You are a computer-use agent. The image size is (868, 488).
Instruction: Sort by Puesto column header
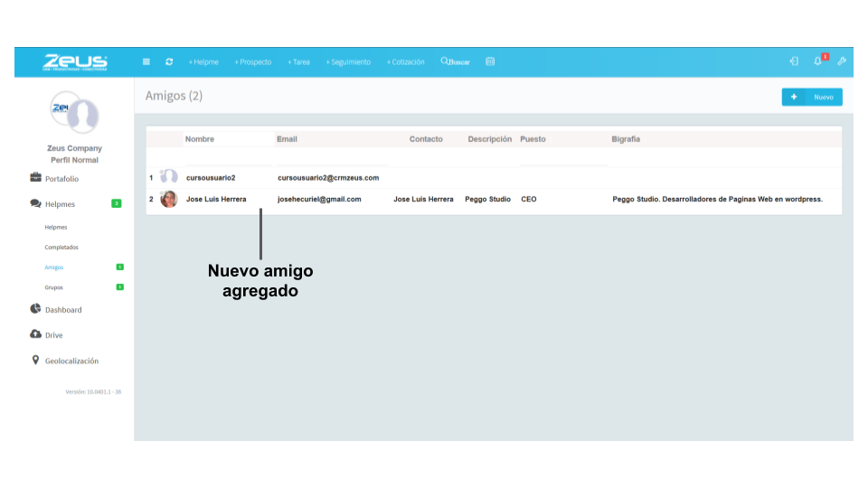pyautogui.click(x=533, y=139)
